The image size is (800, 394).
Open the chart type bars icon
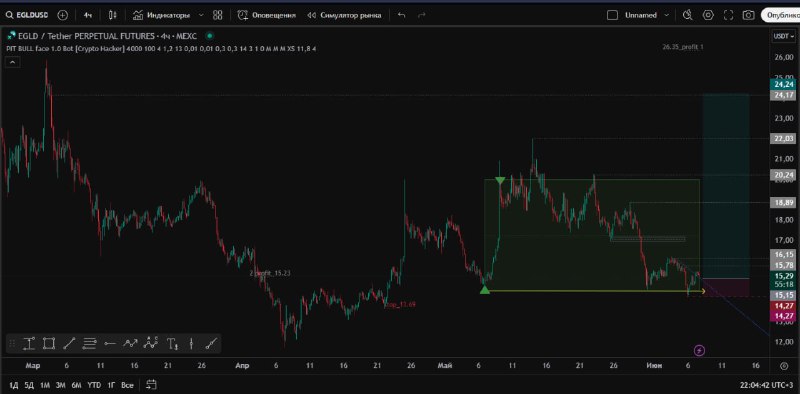(x=113, y=15)
